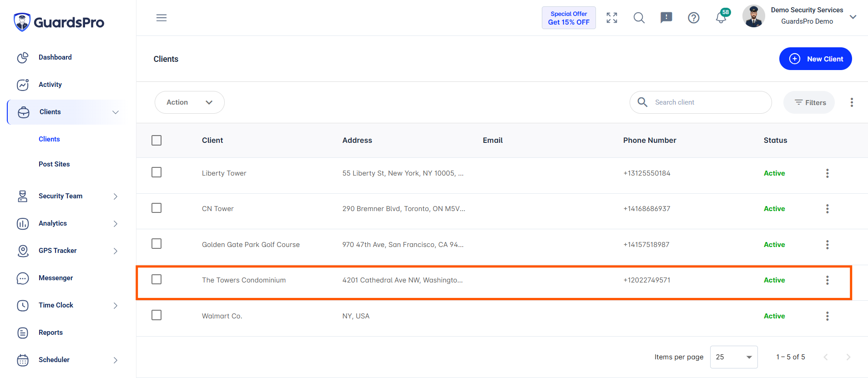Open row menu for Liberty Tower
Image resolution: width=868 pixels, height=378 pixels.
click(827, 173)
